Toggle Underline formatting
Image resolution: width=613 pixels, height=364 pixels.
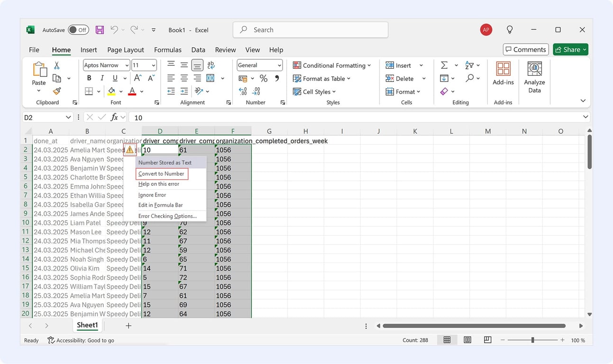tap(115, 78)
